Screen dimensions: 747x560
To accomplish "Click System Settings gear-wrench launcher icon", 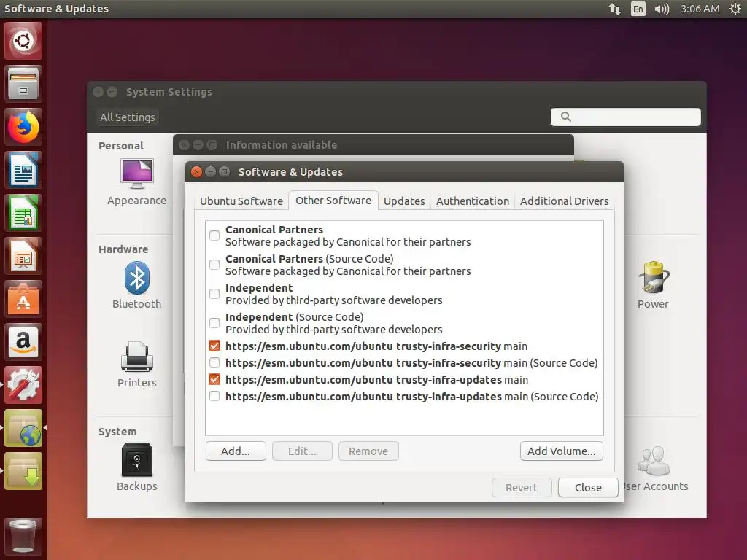I will pyautogui.click(x=23, y=385).
